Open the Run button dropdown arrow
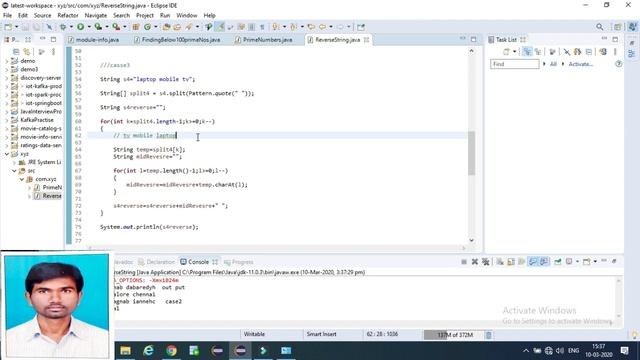This screenshot has height=360, width=640. (89, 27)
